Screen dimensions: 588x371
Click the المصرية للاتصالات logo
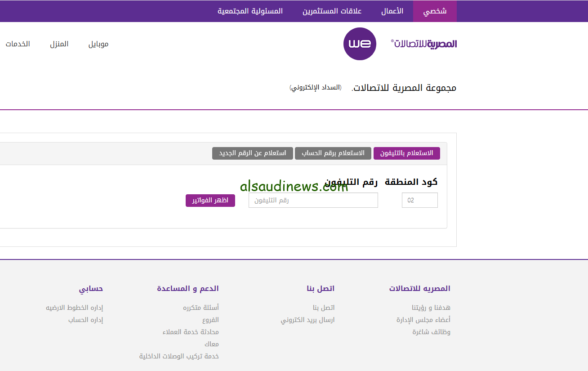424,44
